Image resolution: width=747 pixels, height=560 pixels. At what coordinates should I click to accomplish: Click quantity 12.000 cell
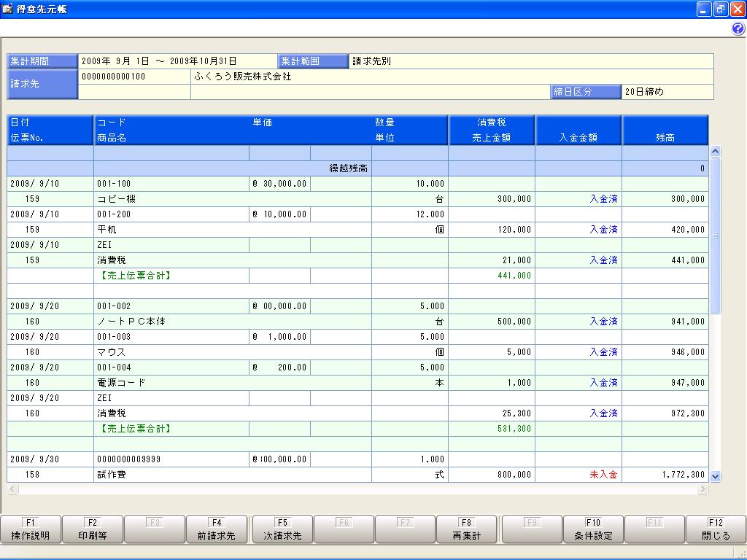point(410,214)
